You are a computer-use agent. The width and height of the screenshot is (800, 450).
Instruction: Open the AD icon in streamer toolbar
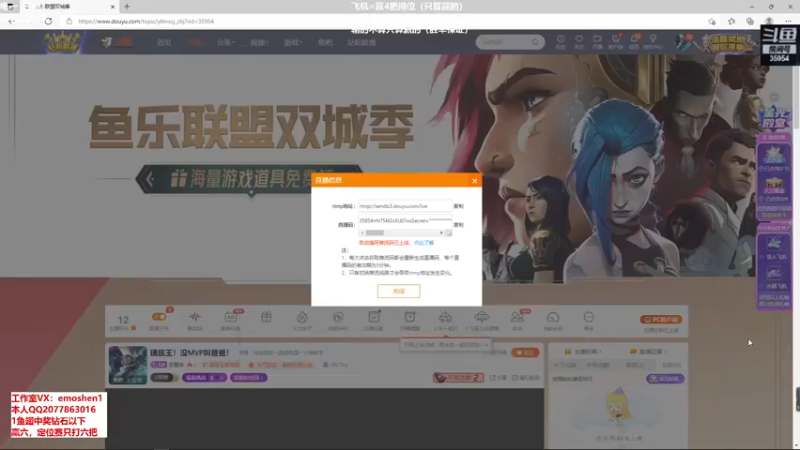click(x=231, y=317)
